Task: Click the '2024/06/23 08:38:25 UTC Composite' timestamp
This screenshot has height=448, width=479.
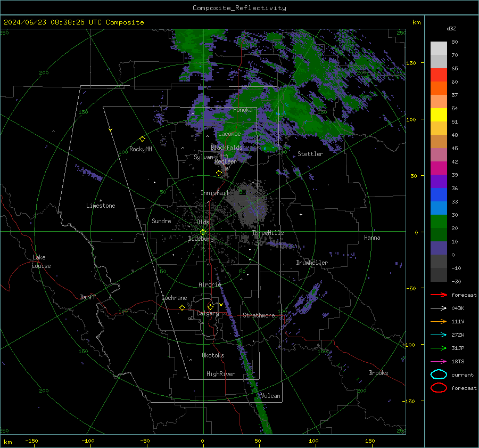Action: coord(73,22)
